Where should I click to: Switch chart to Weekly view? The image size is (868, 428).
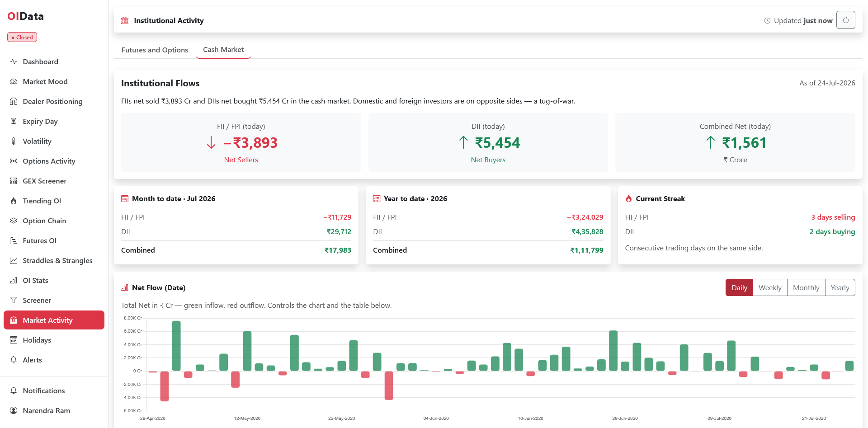click(770, 287)
